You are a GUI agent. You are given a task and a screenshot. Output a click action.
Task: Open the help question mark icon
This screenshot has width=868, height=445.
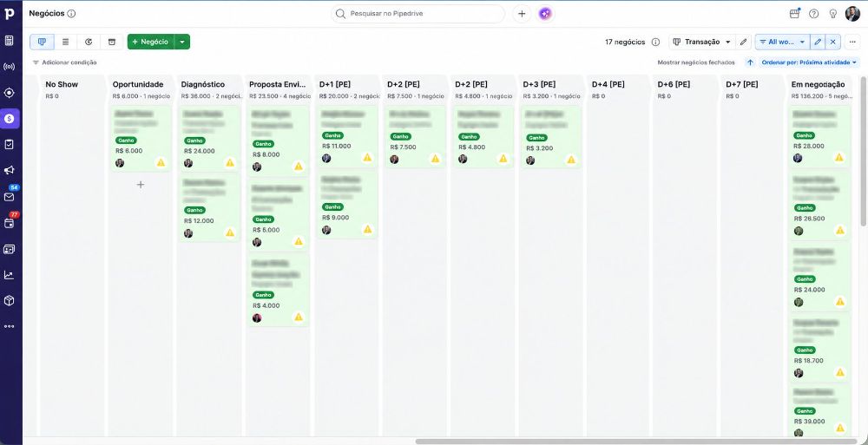click(x=814, y=14)
